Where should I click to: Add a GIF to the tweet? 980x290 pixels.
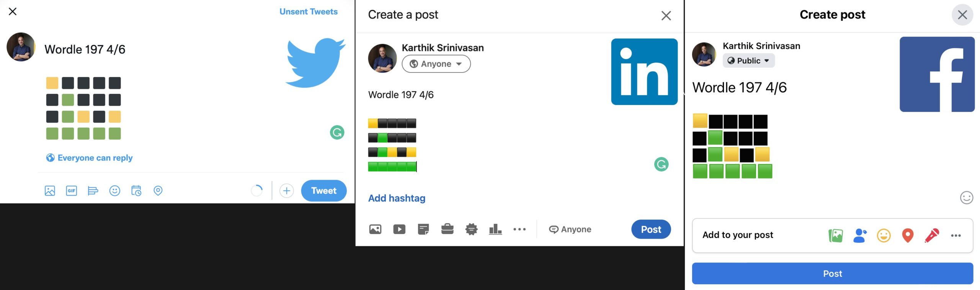72,191
